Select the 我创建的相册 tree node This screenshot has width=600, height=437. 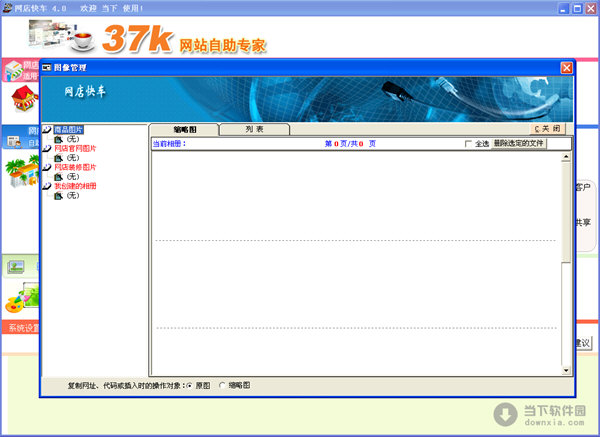click(x=75, y=186)
